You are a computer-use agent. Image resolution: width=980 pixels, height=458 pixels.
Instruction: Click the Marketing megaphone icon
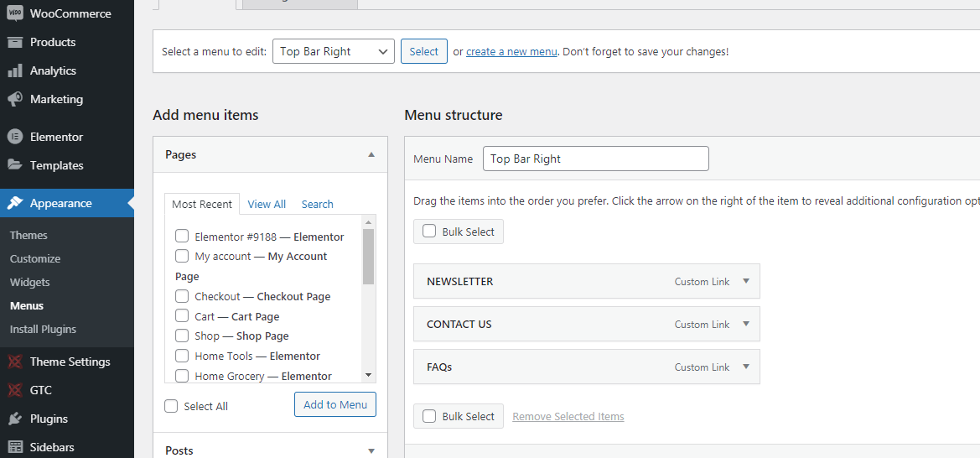point(14,99)
